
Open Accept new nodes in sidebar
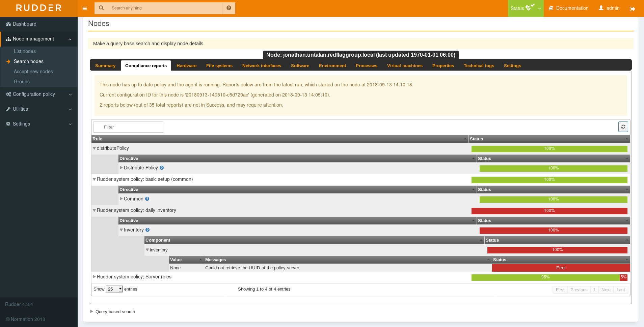click(33, 72)
